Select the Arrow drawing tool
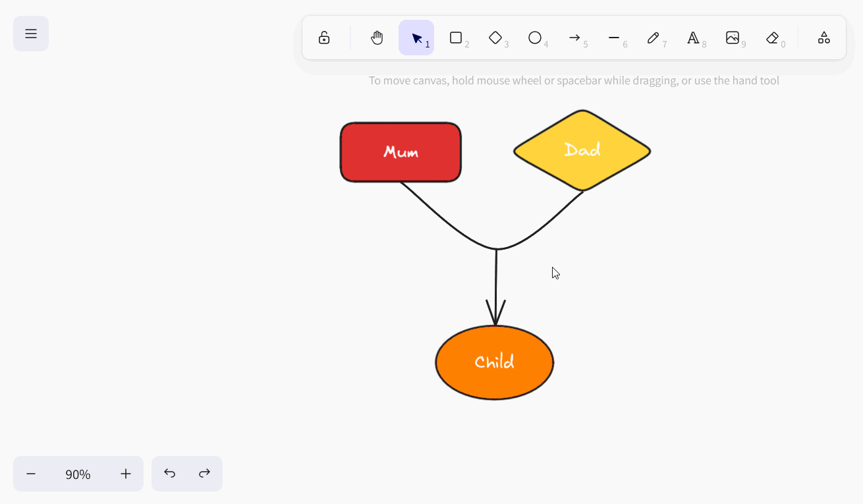The height and width of the screenshot is (504, 863). 574,38
